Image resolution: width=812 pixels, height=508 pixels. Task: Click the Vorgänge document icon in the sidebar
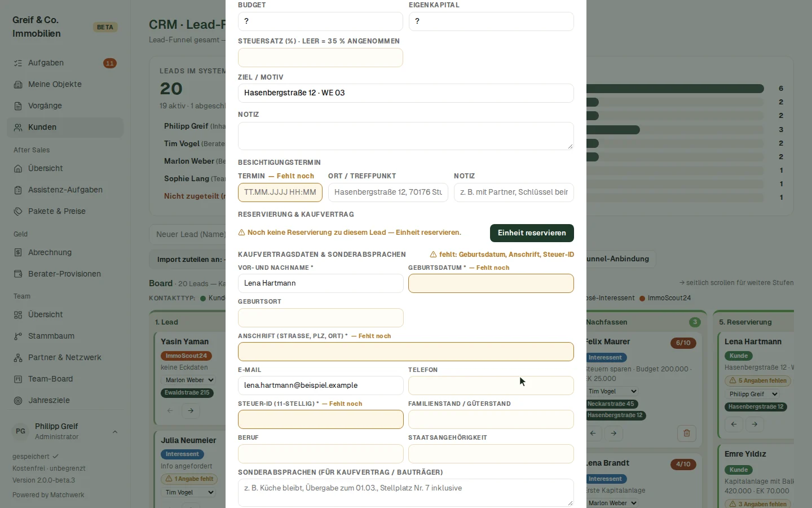tap(18, 106)
